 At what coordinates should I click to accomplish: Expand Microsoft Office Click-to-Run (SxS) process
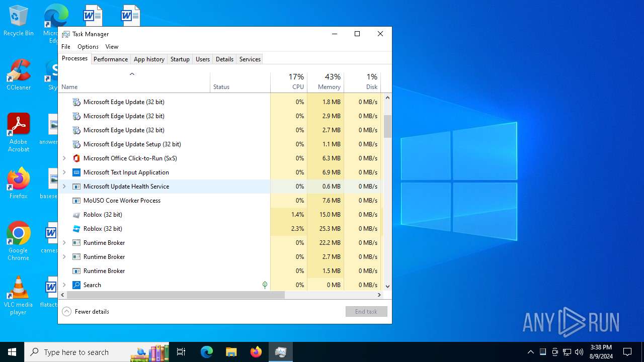coord(64,158)
